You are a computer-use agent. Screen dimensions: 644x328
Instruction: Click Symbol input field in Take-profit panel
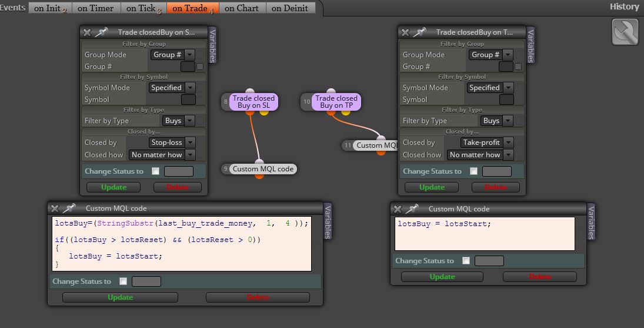[x=506, y=100]
